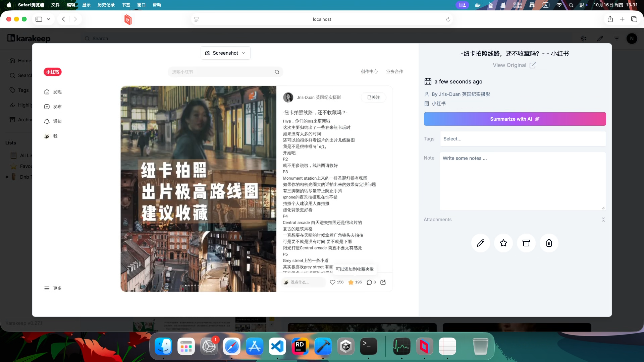Expand the Dnb list tree item
The image size is (644, 362).
click(x=7, y=177)
